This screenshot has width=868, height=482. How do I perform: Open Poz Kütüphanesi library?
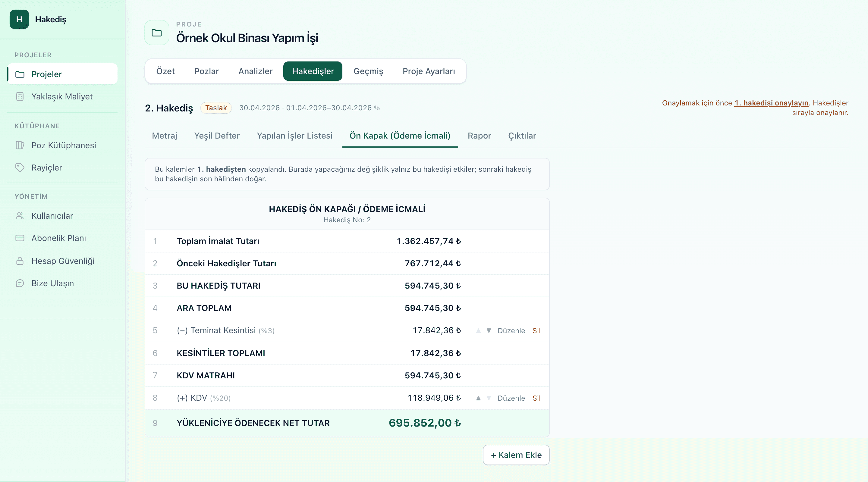click(62, 145)
